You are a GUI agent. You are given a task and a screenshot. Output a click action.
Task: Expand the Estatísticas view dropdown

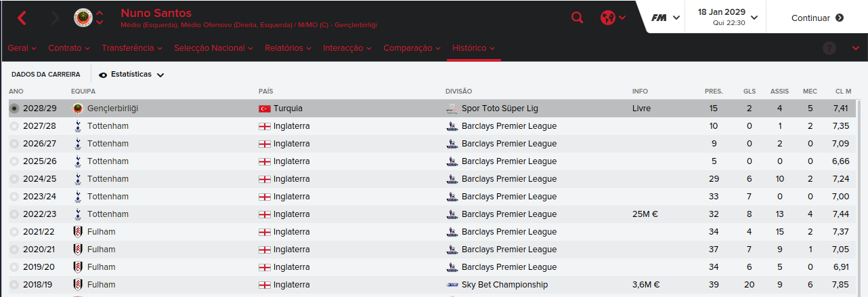tap(131, 75)
